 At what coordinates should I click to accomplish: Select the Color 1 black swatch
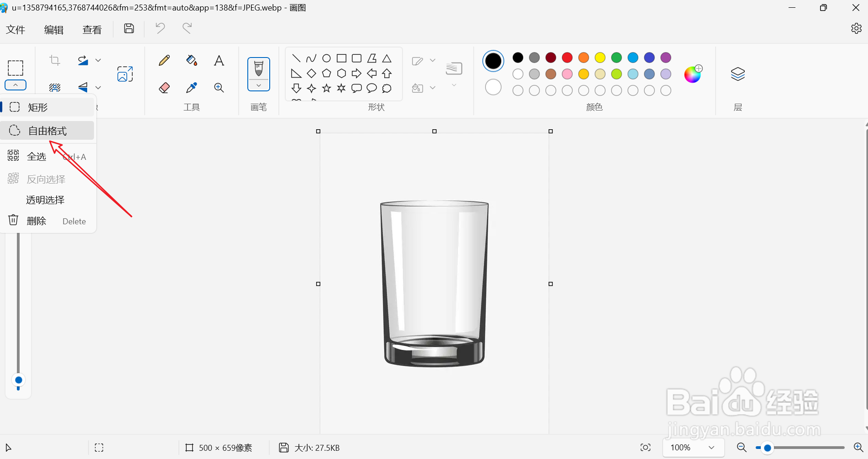click(493, 61)
